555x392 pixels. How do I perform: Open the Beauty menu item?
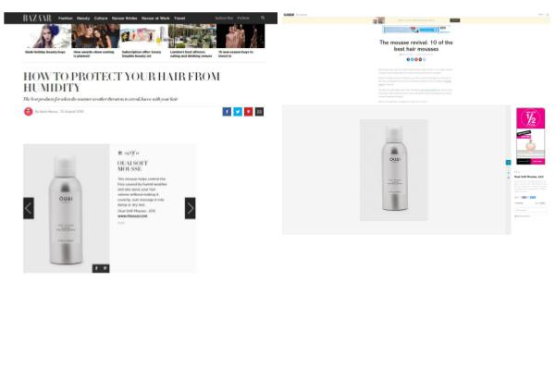83,18
